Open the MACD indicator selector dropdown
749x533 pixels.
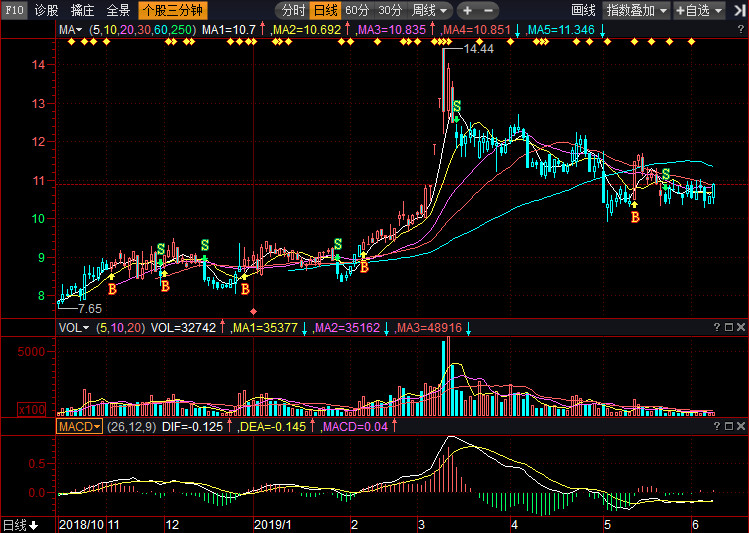pyautogui.click(x=80, y=426)
